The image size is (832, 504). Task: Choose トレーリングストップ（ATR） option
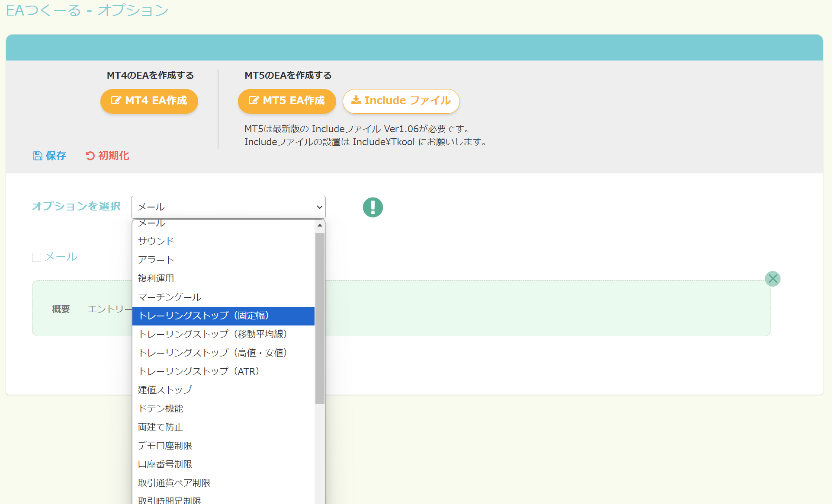pyautogui.click(x=199, y=371)
